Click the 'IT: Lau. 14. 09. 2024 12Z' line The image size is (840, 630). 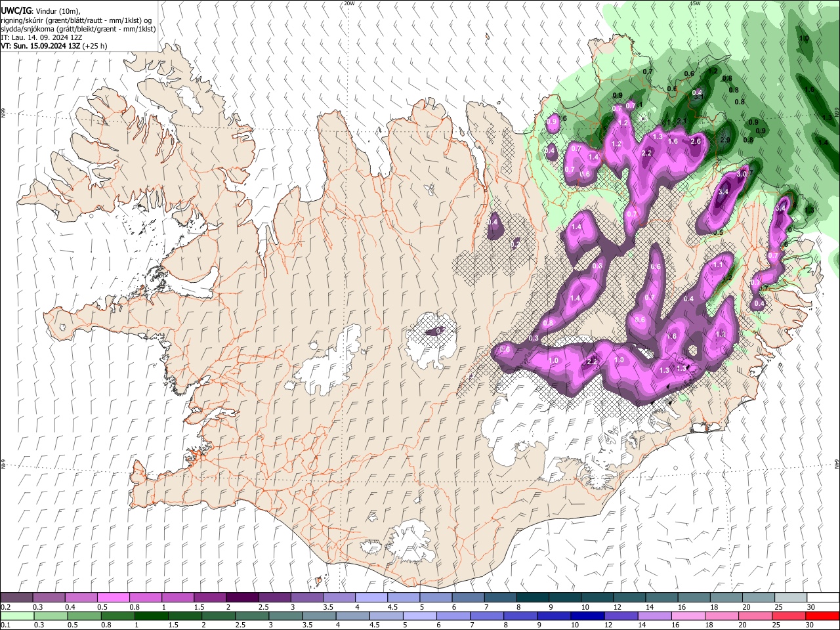coord(43,37)
